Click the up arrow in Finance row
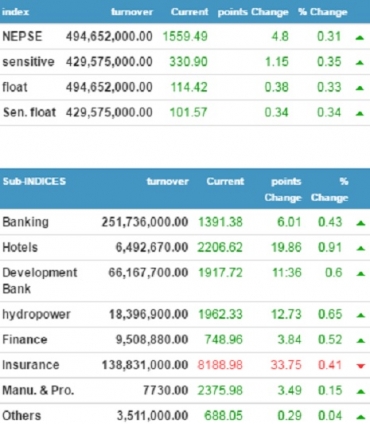 361,341
